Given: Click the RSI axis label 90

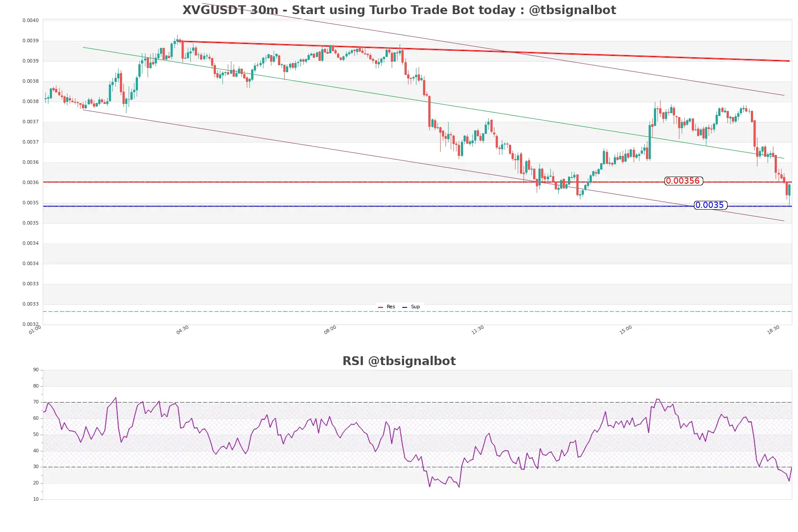Looking at the screenshot, I should (x=36, y=370).
